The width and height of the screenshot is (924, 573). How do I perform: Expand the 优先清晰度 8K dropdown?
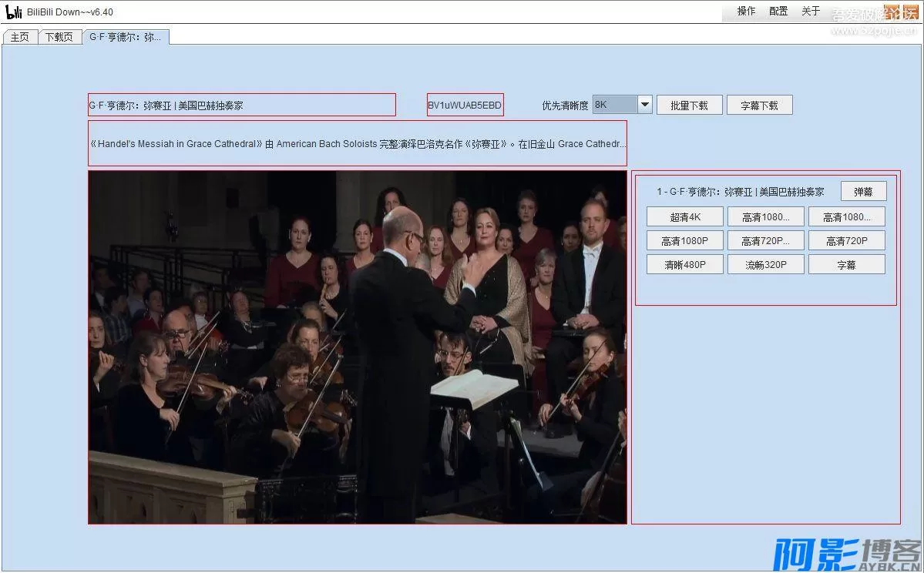pos(645,105)
